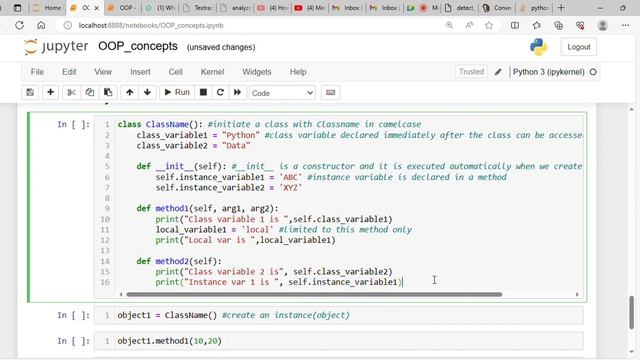Open the tab actions menu icon
Image resolution: width=640 pixels, height=360 pixels.
pyautogui.click(x=17, y=8)
